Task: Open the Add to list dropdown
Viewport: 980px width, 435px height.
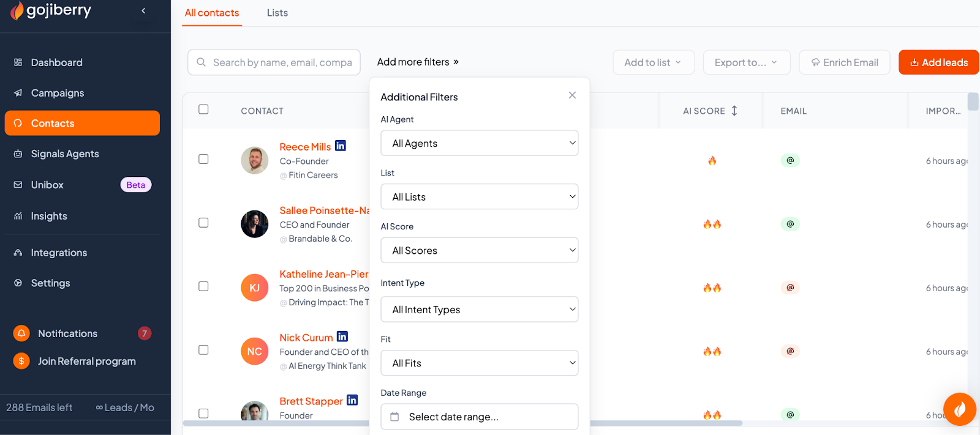Action: [x=653, y=62]
